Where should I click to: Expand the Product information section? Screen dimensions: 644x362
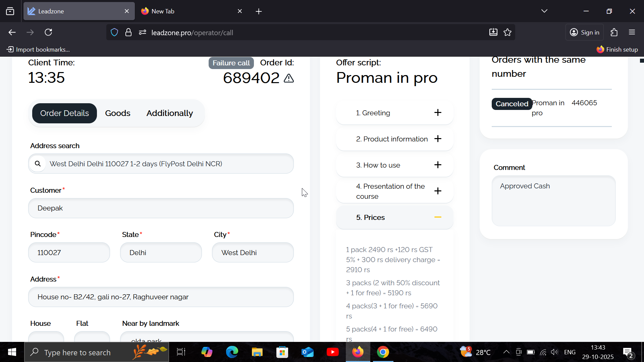pyautogui.click(x=437, y=139)
